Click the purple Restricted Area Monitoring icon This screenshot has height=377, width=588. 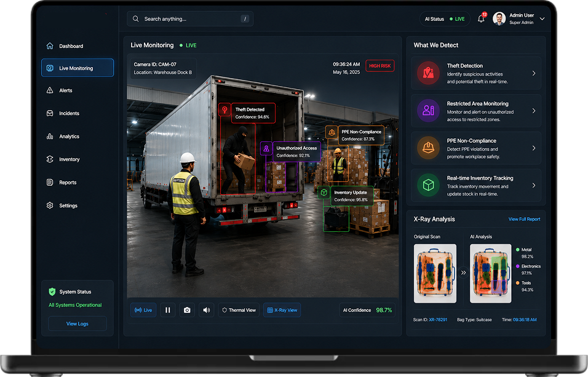428,110
